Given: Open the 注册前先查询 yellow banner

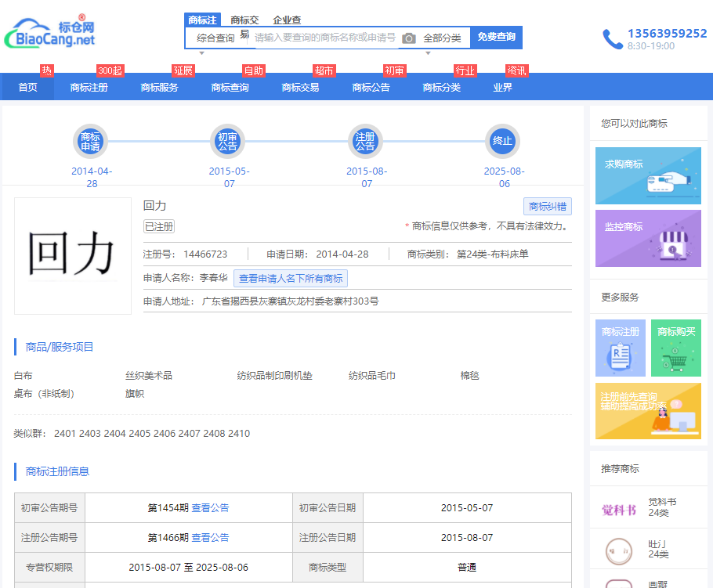Looking at the screenshot, I should (648, 411).
